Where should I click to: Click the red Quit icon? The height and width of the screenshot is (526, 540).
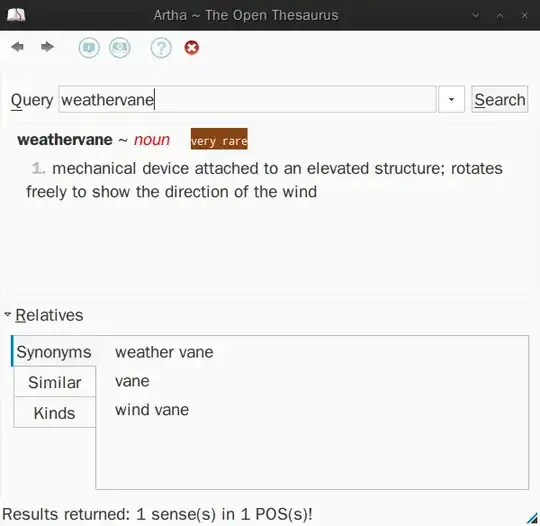(x=191, y=48)
